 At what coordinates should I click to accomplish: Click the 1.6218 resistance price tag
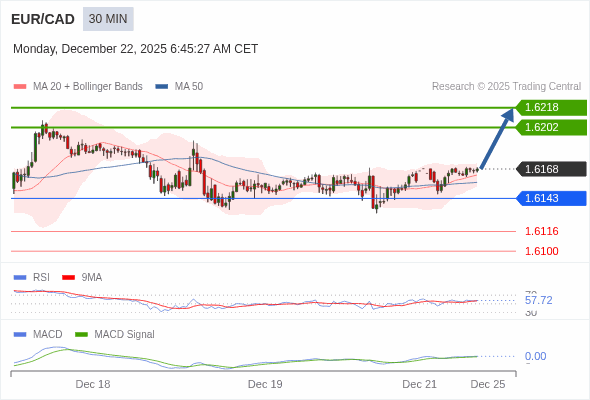(x=551, y=108)
